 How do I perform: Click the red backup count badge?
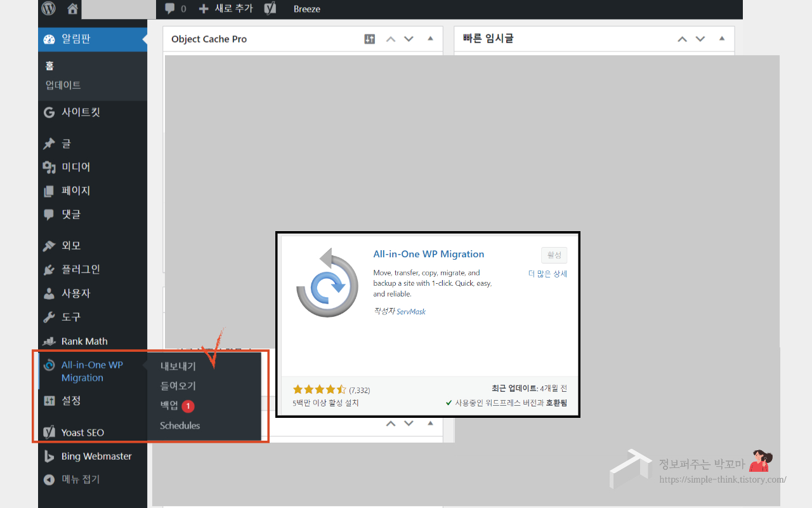(x=188, y=406)
